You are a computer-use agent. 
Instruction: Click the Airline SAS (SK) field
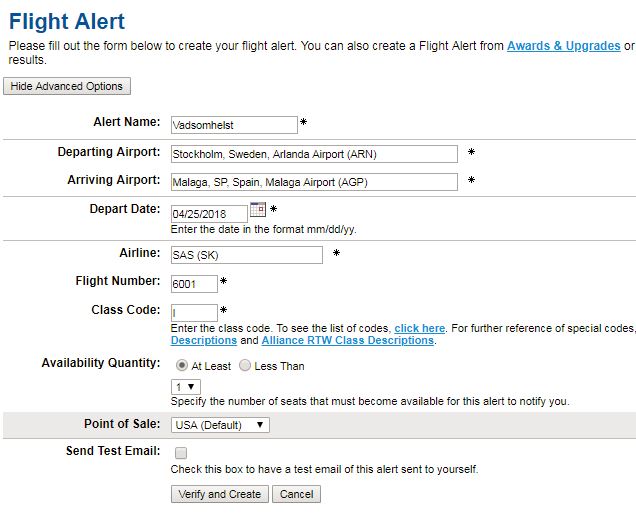point(247,255)
